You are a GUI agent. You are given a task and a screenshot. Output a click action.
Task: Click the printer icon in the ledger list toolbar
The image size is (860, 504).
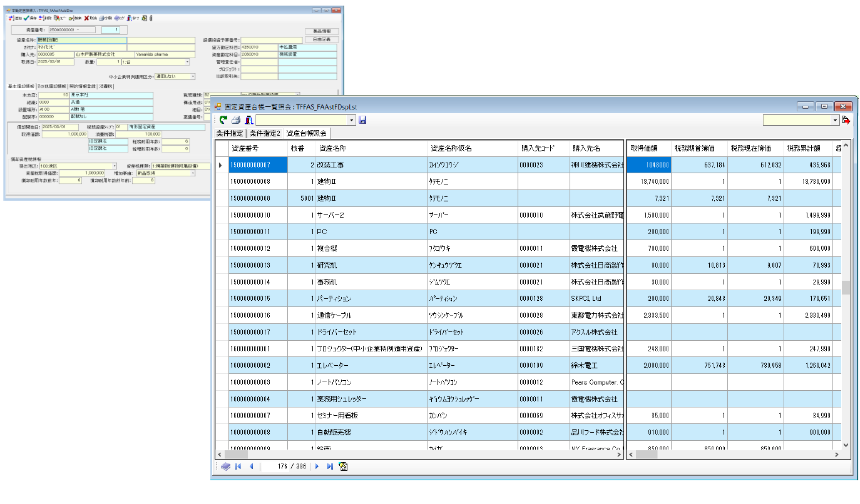click(x=236, y=120)
